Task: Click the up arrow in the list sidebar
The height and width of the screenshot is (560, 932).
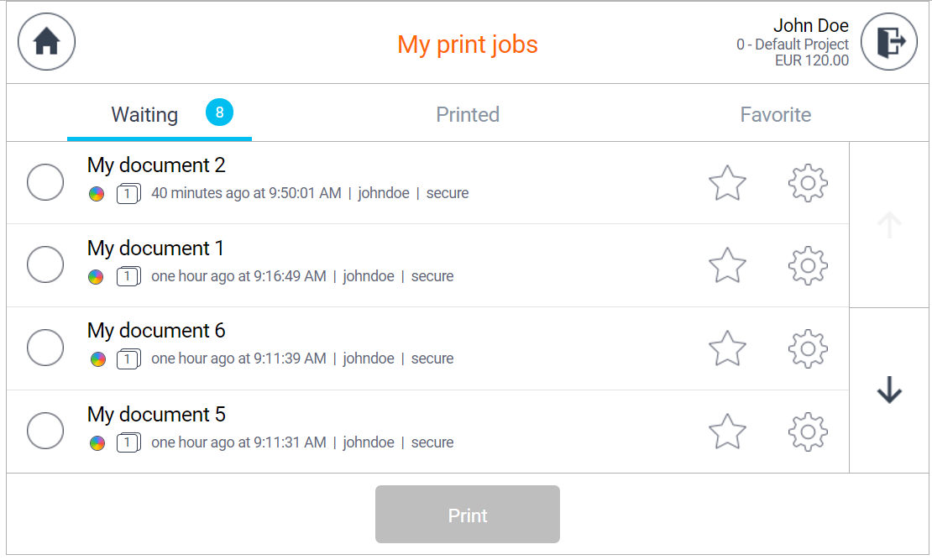Action: (x=889, y=223)
